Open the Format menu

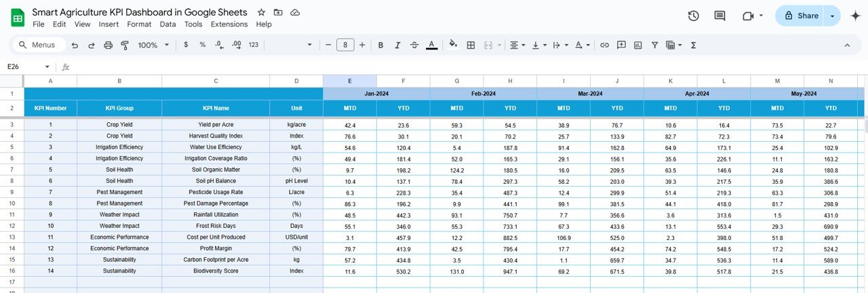pyautogui.click(x=139, y=24)
